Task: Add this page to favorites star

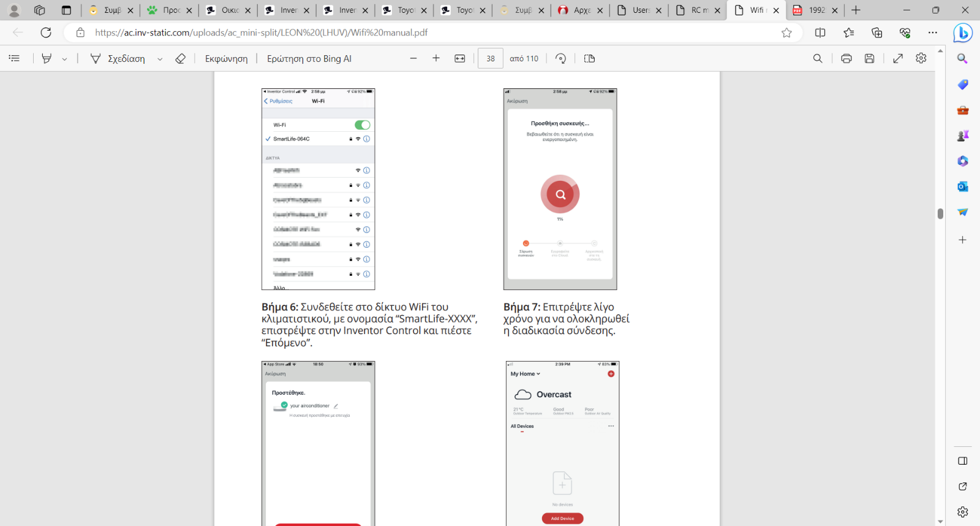Action: click(x=786, y=32)
